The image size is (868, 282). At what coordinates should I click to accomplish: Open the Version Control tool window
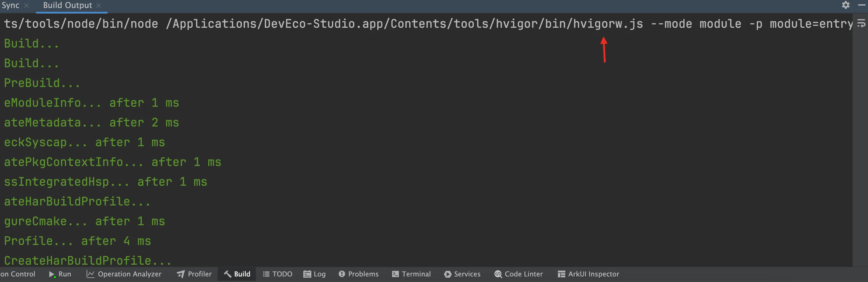pos(18,274)
